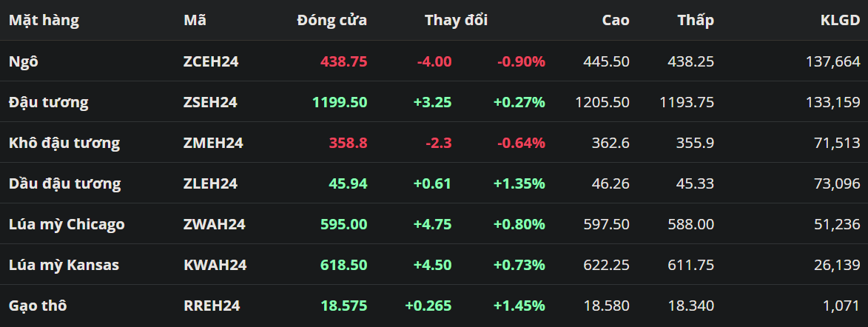Image resolution: width=868 pixels, height=327 pixels.
Task: Click the Cao column header
Action: (x=615, y=21)
